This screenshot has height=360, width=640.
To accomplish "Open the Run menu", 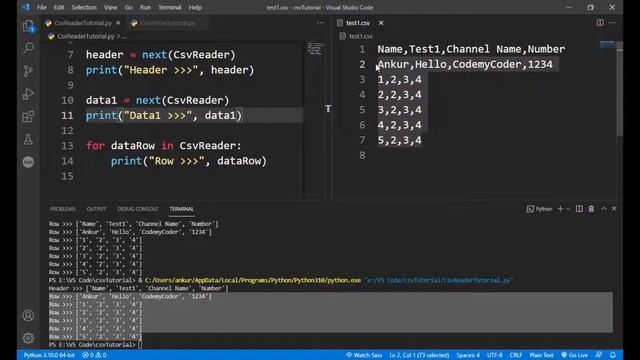I will pyautogui.click(x=145, y=7).
